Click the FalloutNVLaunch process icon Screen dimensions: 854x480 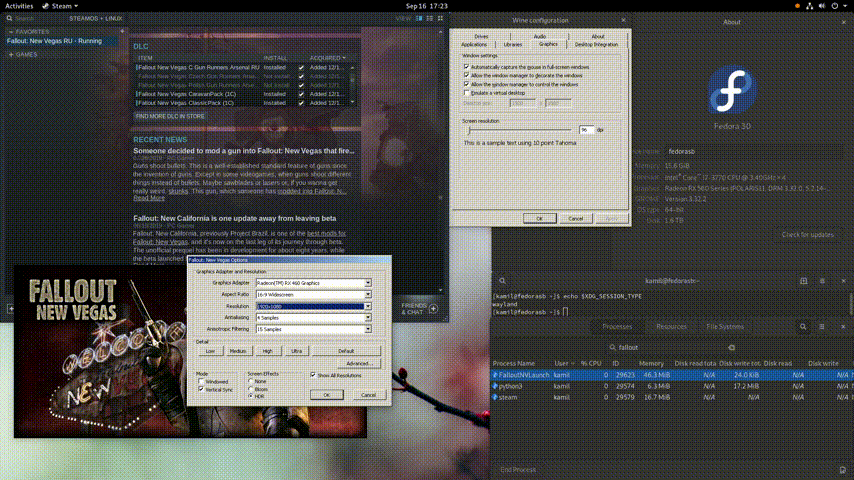(x=495, y=375)
